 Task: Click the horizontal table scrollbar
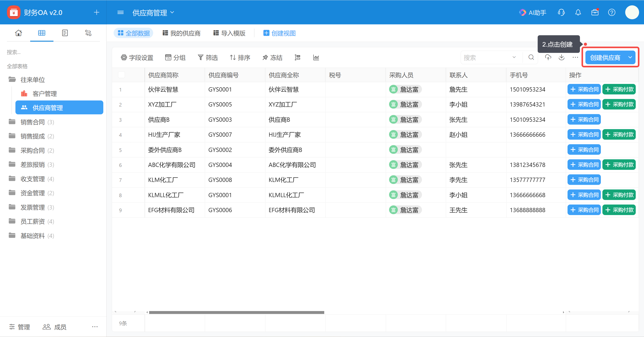237,312
